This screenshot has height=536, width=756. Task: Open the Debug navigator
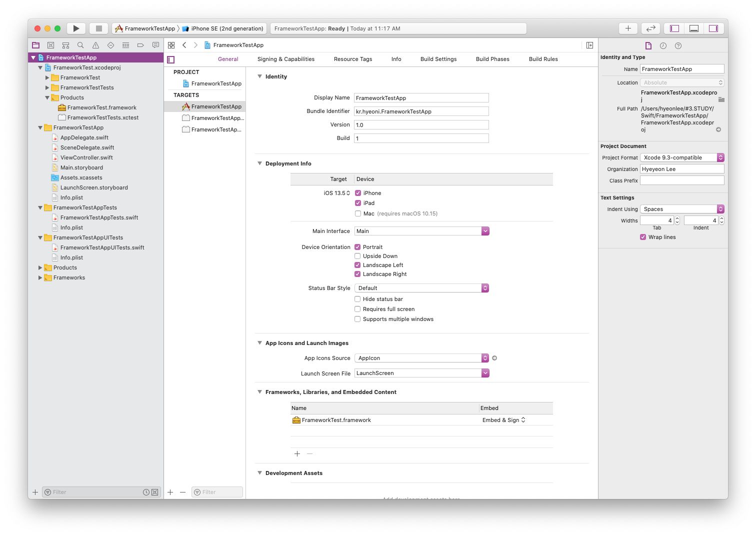pos(125,45)
